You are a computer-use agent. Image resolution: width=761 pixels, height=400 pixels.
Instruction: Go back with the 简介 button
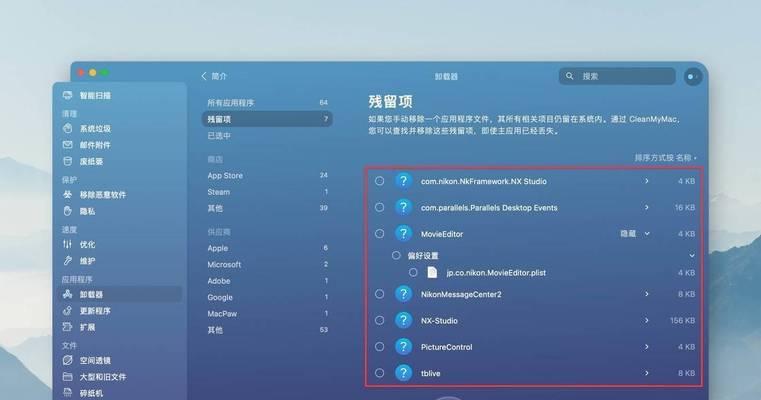click(214, 76)
